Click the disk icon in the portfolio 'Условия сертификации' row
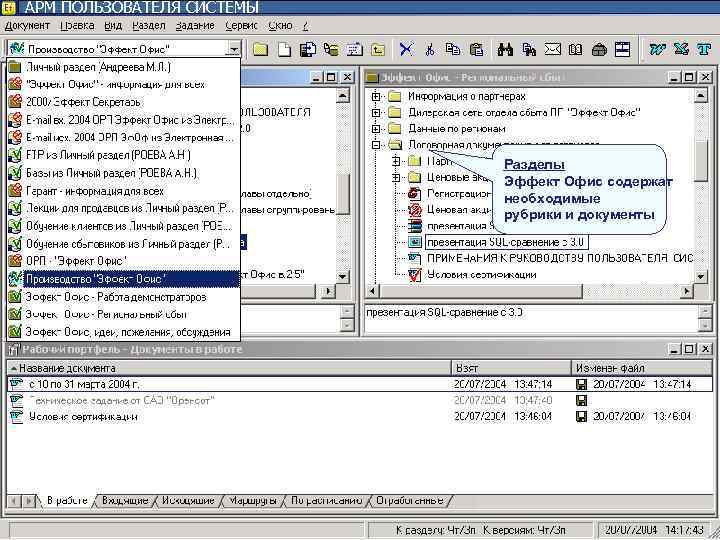Screen dimensions: 720x540 (x=581, y=417)
